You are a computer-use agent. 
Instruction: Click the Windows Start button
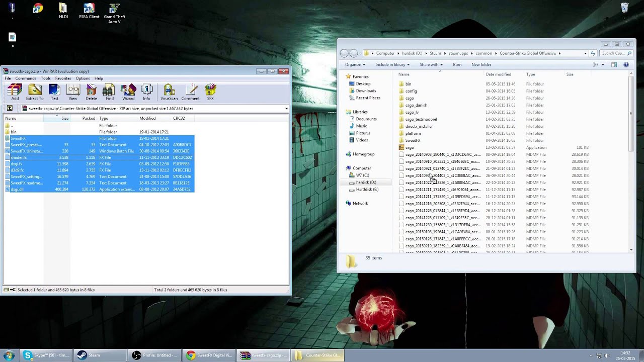click(x=9, y=355)
